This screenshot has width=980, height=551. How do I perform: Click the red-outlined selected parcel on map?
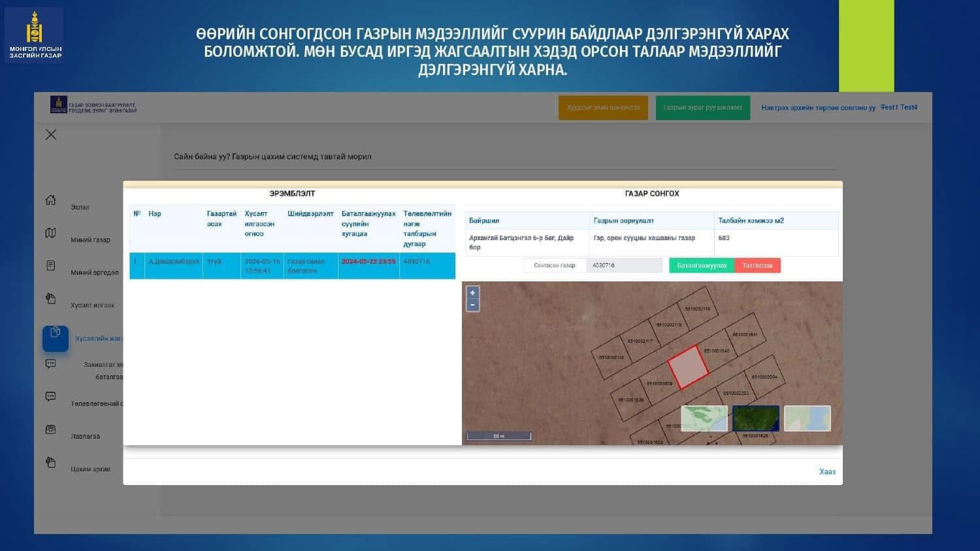[x=688, y=367]
